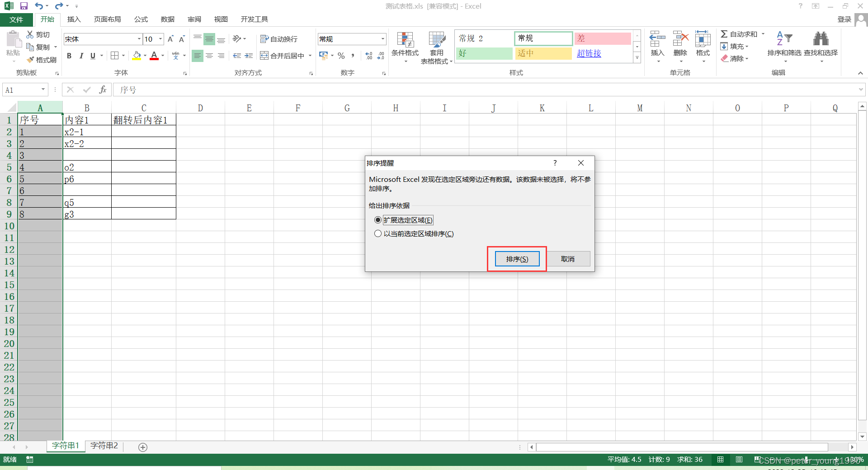Click the center align icon
868x470 pixels.
(209, 56)
